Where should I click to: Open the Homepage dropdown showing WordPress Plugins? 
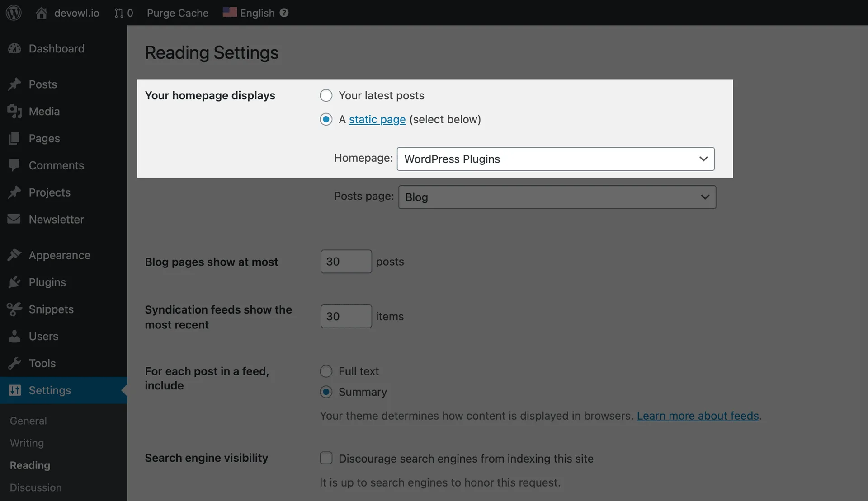coord(555,159)
